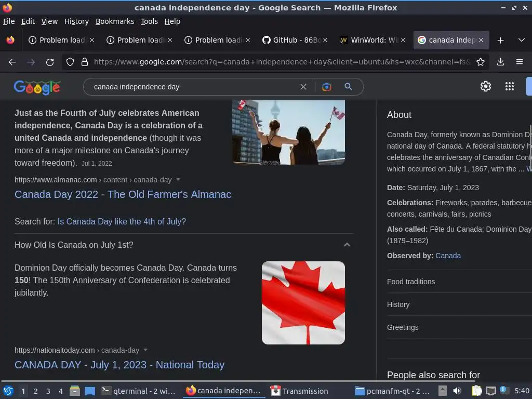532x399 pixels.
Task: Close the WinWorld tab
Action: click(403, 40)
